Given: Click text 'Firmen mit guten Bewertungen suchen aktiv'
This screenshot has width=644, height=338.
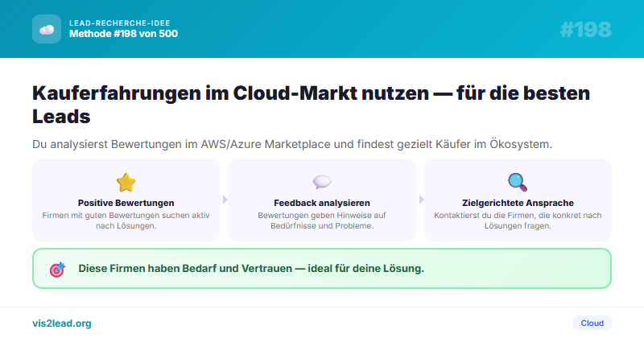Looking at the screenshot, I should coord(126,215).
